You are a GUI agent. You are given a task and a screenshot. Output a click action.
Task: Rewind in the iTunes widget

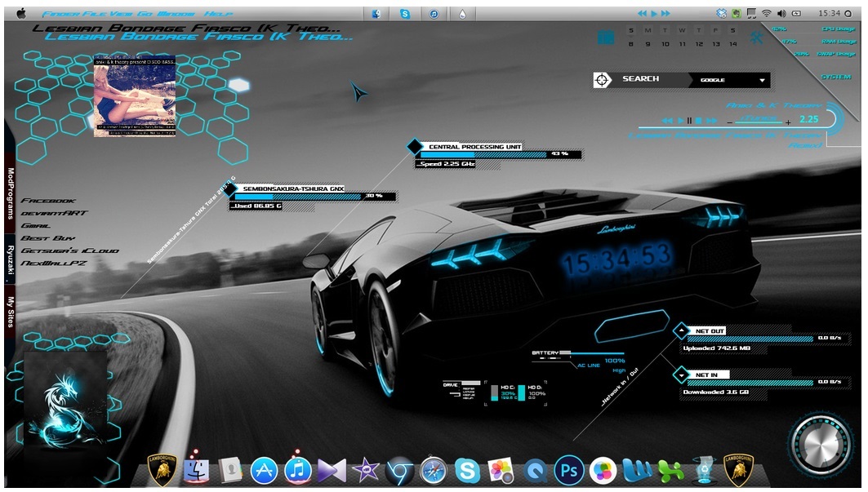[668, 120]
